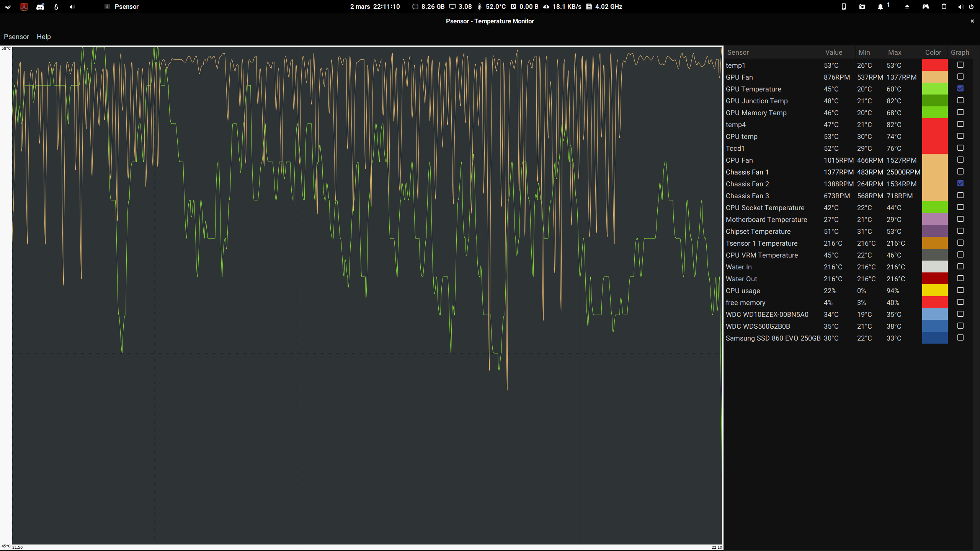Open the game controller tray icon
The height and width of the screenshot is (551, 980).
pyautogui.click(x=926, y=7)
